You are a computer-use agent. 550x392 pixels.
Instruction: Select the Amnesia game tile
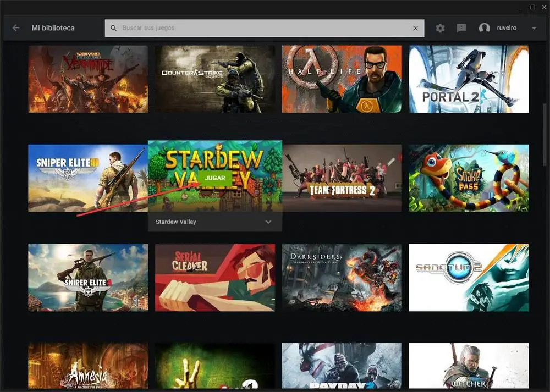click(88, 366)
